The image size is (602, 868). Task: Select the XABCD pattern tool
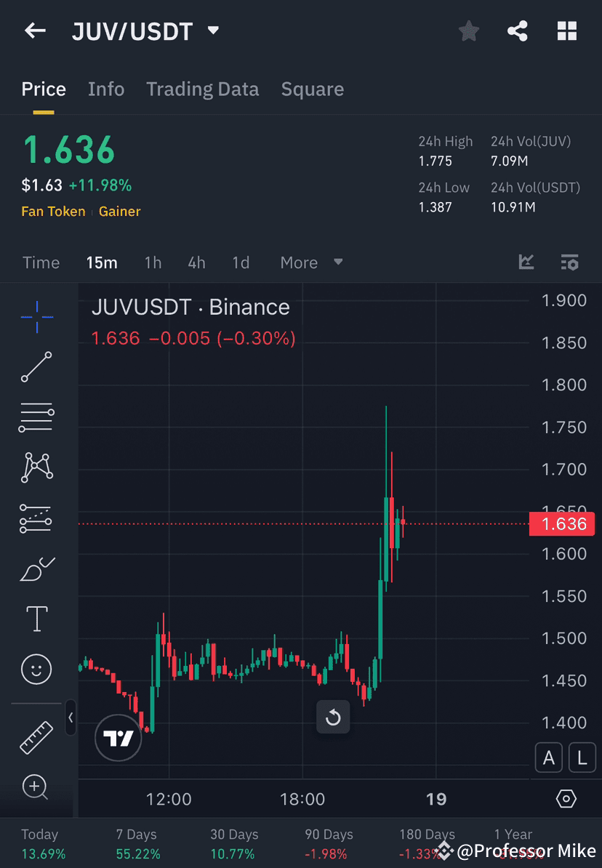[36, 467]
